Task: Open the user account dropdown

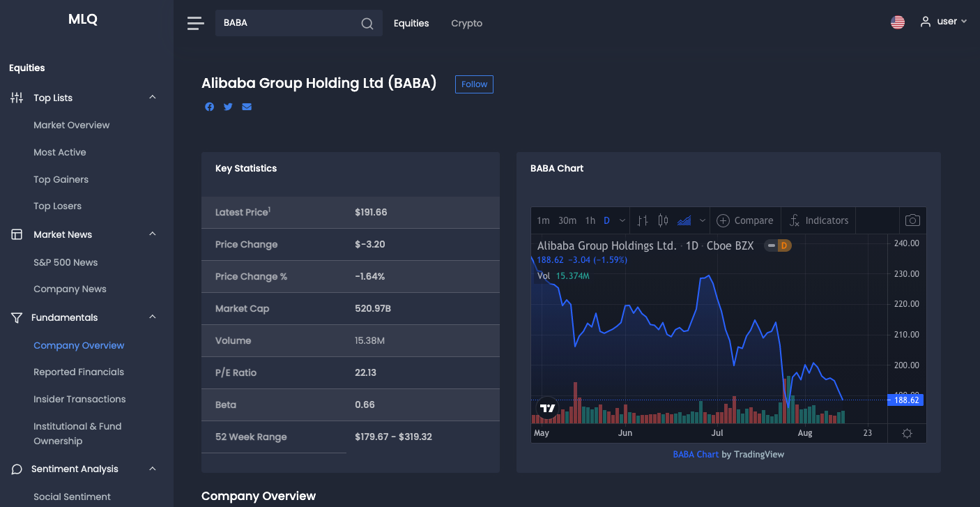Action: click(x=944, y=22)
